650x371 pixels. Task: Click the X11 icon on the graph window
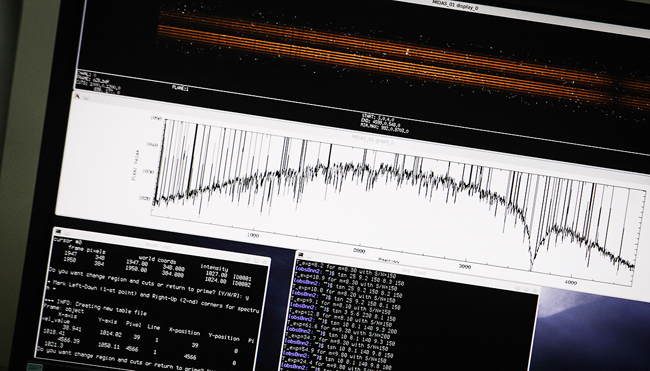[77, 96]
